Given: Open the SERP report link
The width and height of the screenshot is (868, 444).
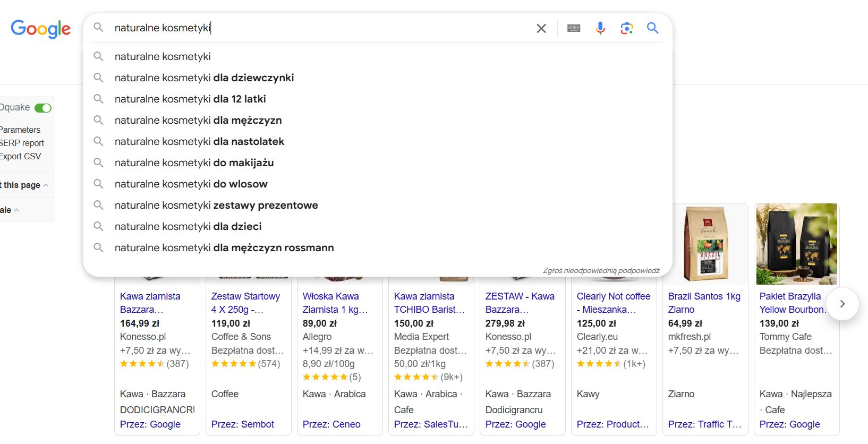Looking at the screenshot, I should tap(22, 143).
